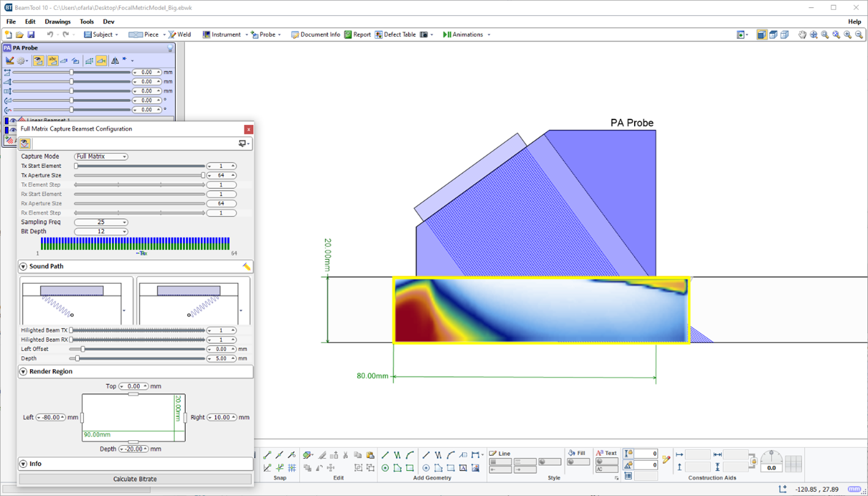Click the zoom in magnifier
This screenshot has height=496, width=868.
848,35
